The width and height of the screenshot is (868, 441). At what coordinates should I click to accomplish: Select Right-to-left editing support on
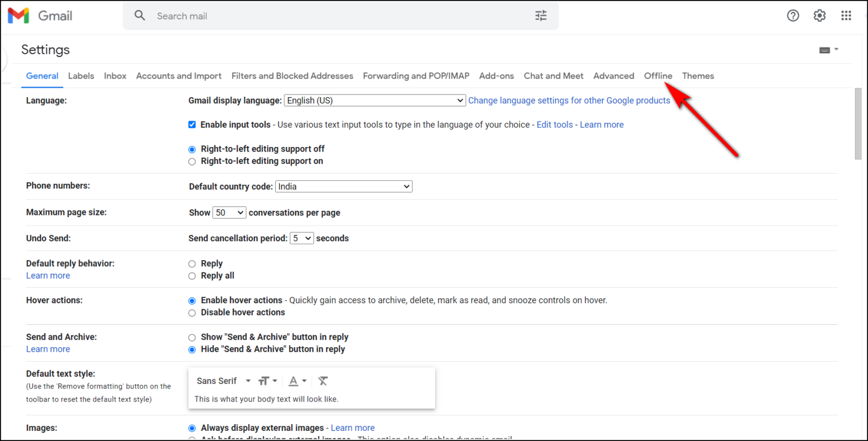tap(192, 161)
